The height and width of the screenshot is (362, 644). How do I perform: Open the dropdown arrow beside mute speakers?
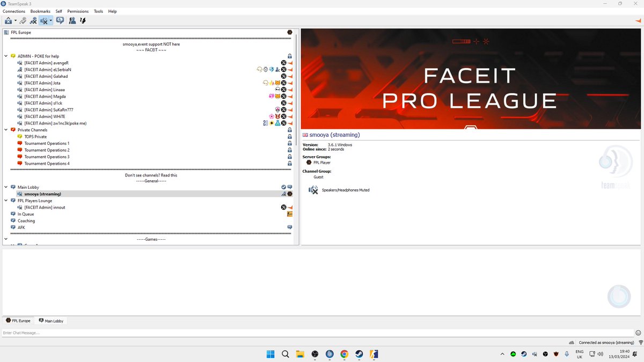pos(50,21)
